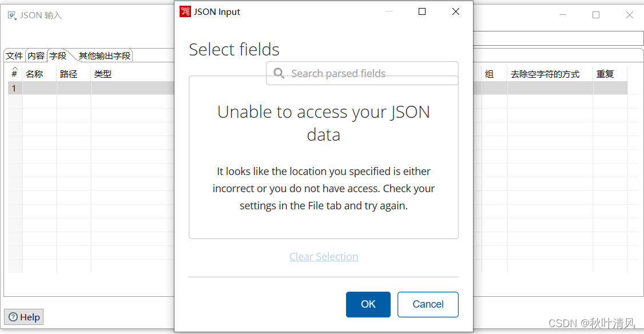Click the magnifier icon in the search field
Screen dimensions: 644x334
pos(279,73)
